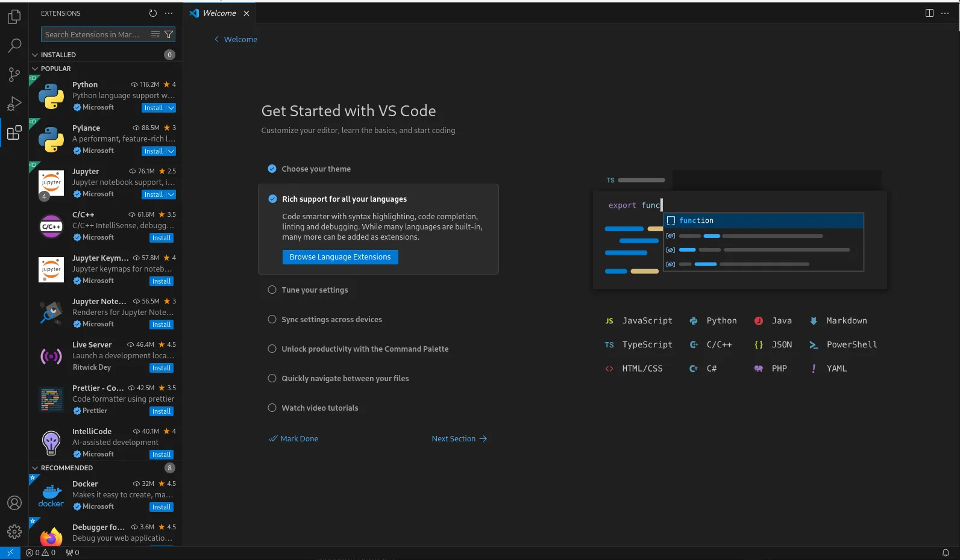Select PowerShell in the languages list
Image resolution: width=960 pixels, height=560 pixels.
pos(843,345)
